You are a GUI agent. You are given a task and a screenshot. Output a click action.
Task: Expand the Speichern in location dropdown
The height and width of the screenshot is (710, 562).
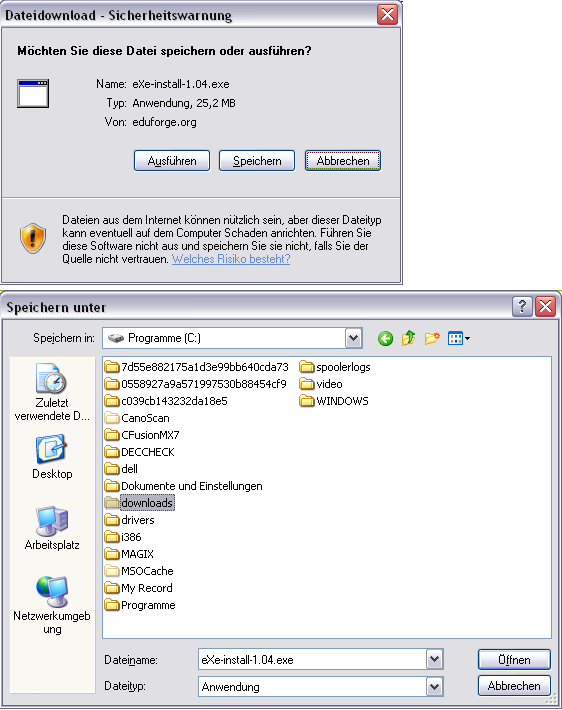tap(353, 338)
